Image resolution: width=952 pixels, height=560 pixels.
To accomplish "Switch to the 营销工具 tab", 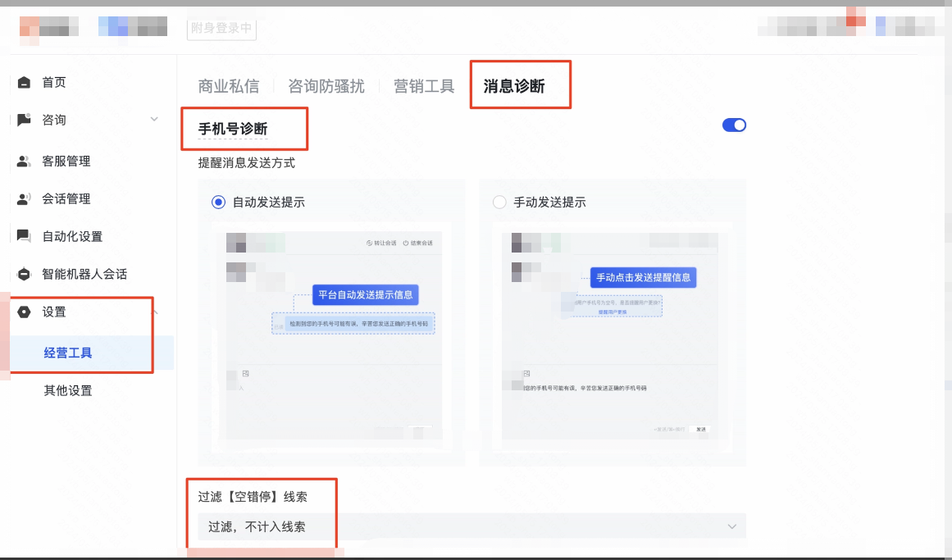I will [423, 84].
